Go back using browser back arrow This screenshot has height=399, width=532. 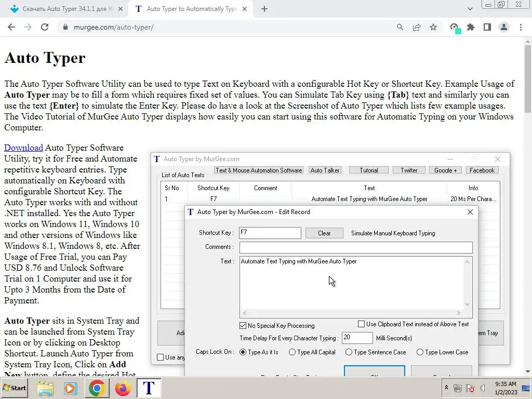coord(11,27)
